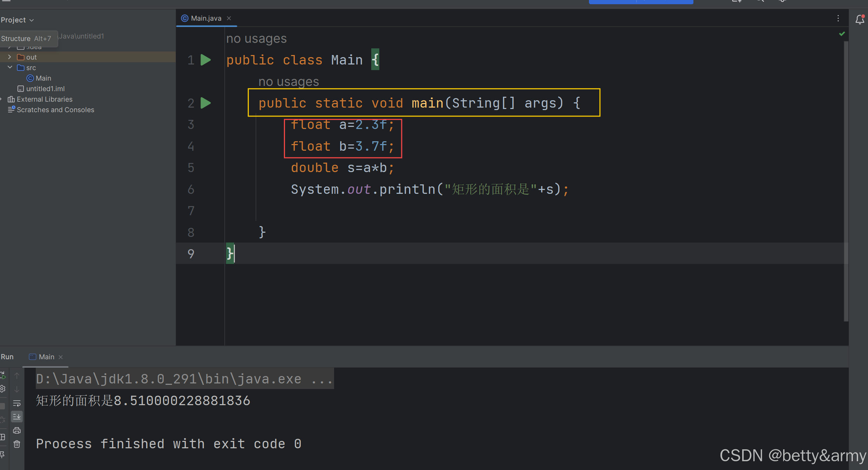
Task: Select the Scratches and Consoles item
Action: coord(55,110)
